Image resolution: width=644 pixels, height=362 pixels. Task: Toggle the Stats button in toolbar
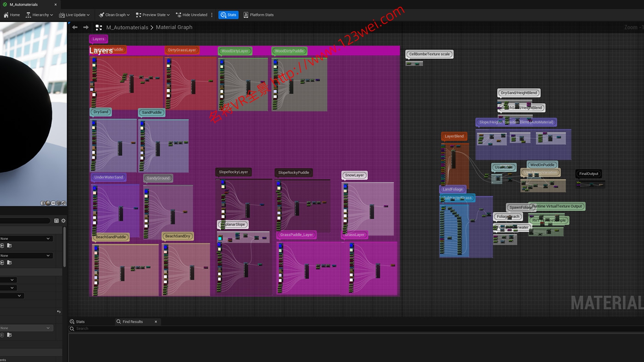(x=228, y=15)
